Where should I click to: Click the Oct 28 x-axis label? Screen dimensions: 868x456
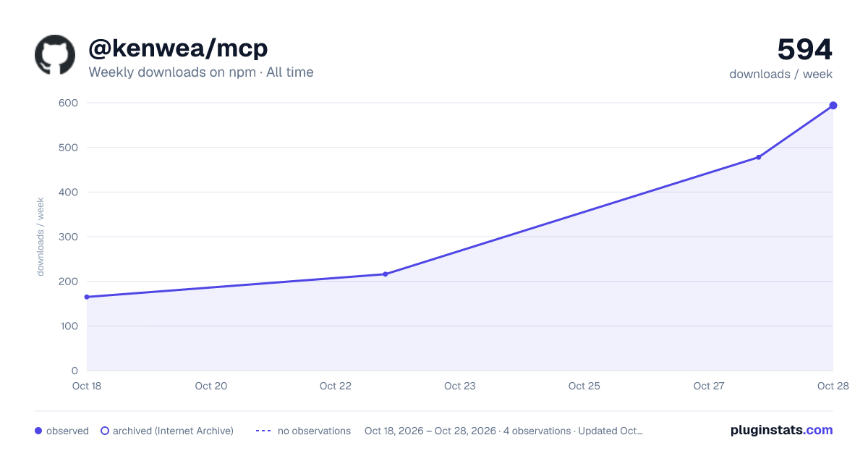tap(833, 386)
